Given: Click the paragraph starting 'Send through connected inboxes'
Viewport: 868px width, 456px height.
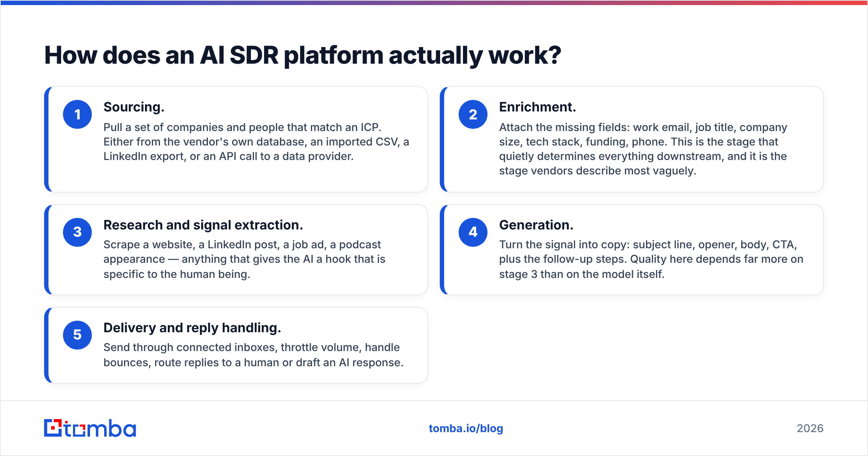Looking at the screenshot, I should (254, 355).
